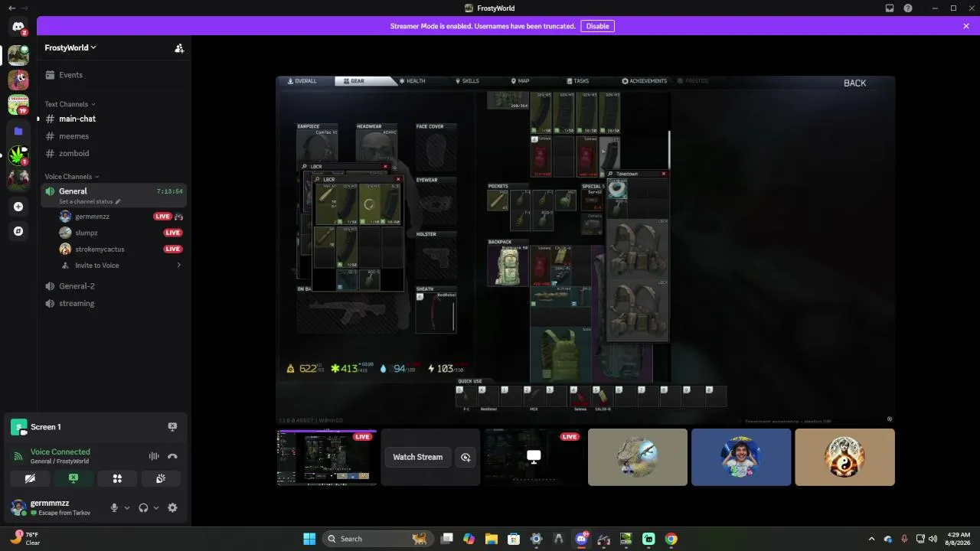Click the invite people icon beside FrostyWorld
The image size is (980, 551).
tap(179, 47)
